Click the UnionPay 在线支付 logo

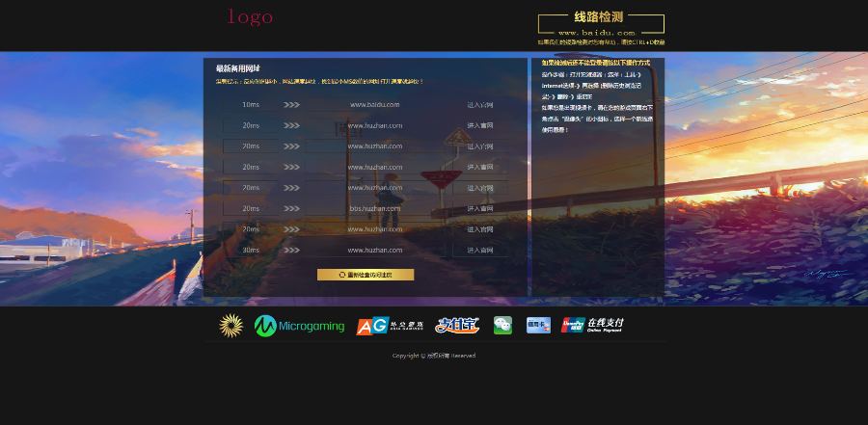pyautogui.click(x=592, y=326)
